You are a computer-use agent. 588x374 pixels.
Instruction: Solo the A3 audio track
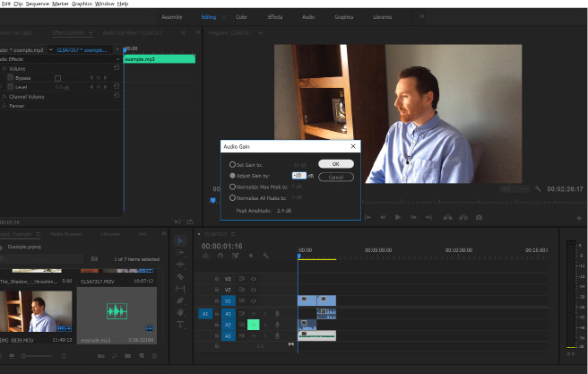pos(265,335)
